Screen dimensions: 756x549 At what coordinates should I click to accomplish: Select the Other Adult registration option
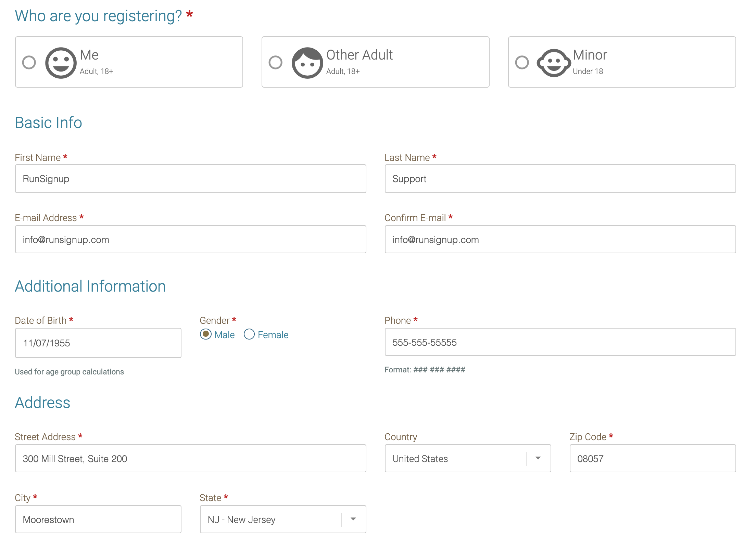click(276, 62)
